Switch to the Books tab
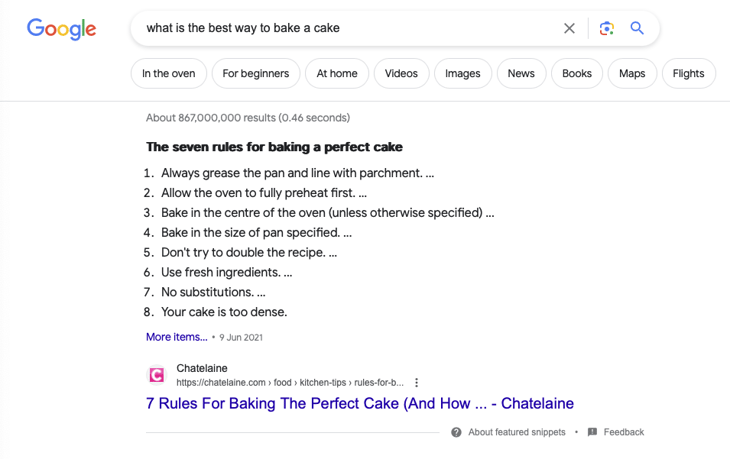The width and height of the screenshot is (730, 459). coord(577,74)
